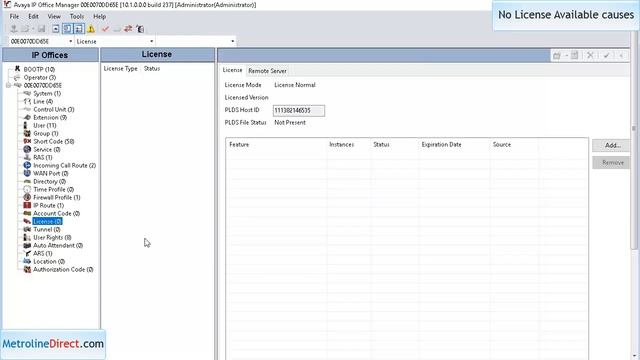This screenshot has height=360, width=640.
Task: Click the User (11) tree icon
Action: pyautogui.click(x=27, y=125)
